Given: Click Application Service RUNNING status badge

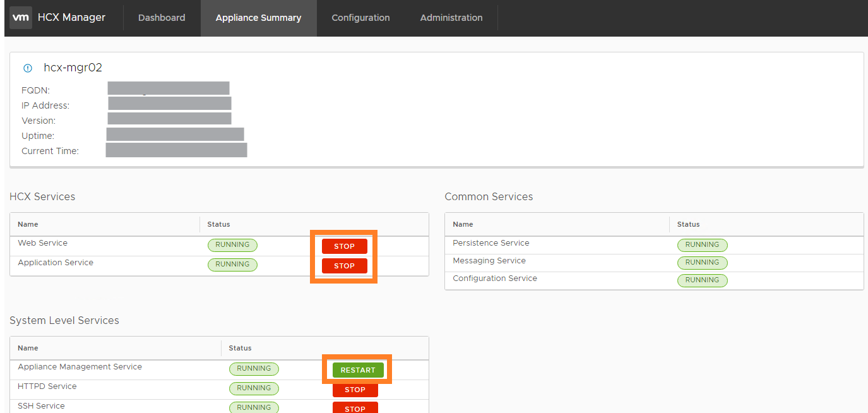Looking at the screenshot, I should (232, 265).
